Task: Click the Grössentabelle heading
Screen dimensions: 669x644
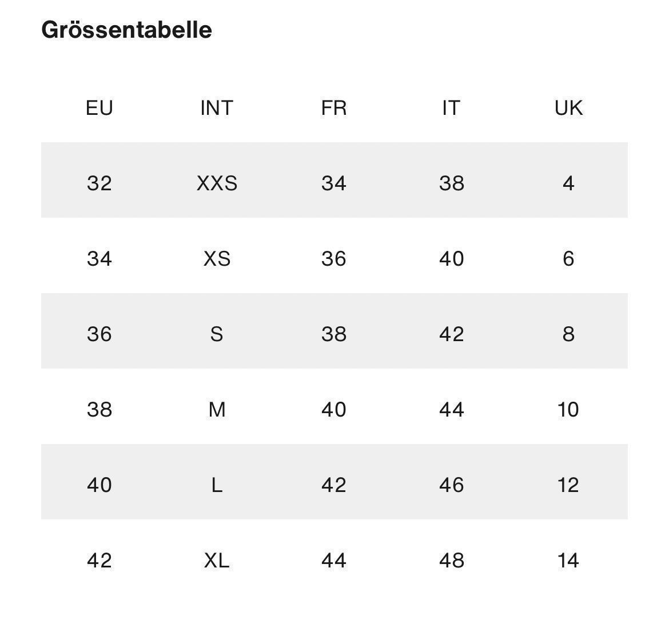Action: [x=126, y=30]
